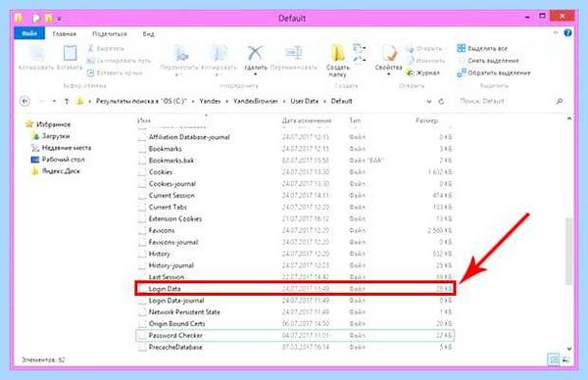Screen dimensions: 588x380
Task: Open the Share (Поделиться) tab
Action: click(110, 34)
